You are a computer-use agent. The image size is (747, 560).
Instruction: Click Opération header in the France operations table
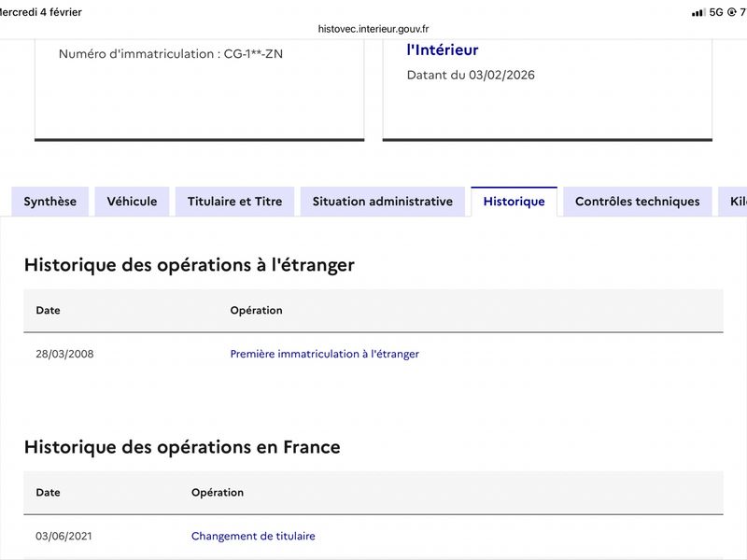pos(218,493)
